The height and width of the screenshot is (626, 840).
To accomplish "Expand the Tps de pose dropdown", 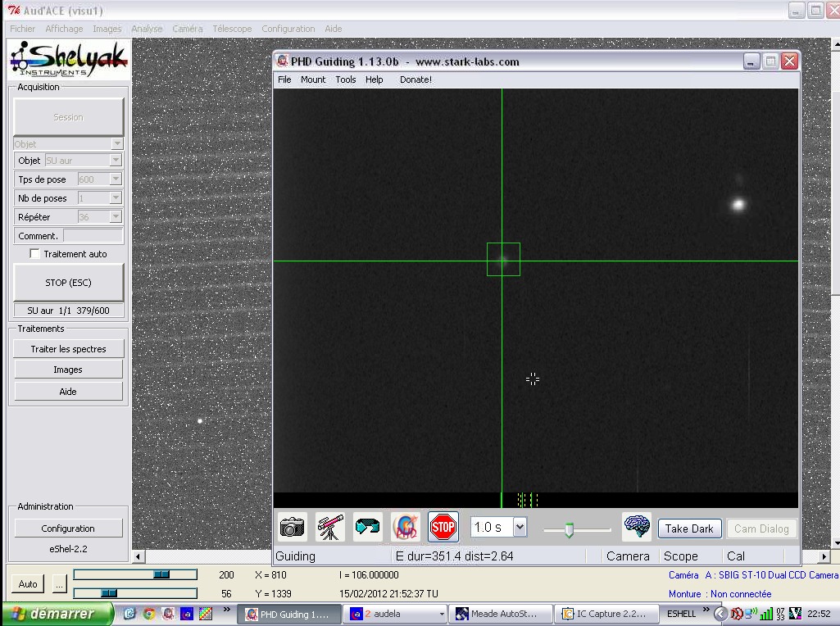I will [116, 179].
